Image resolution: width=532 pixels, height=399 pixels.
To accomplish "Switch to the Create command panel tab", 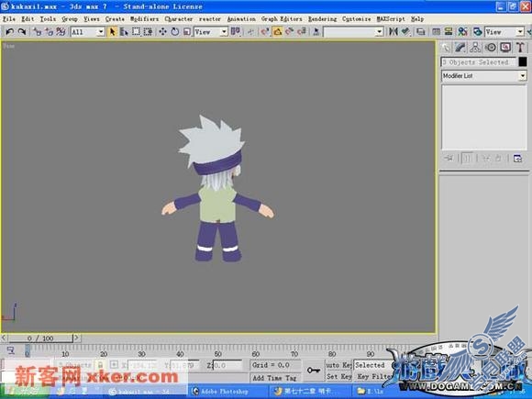I will coord(446,48).
